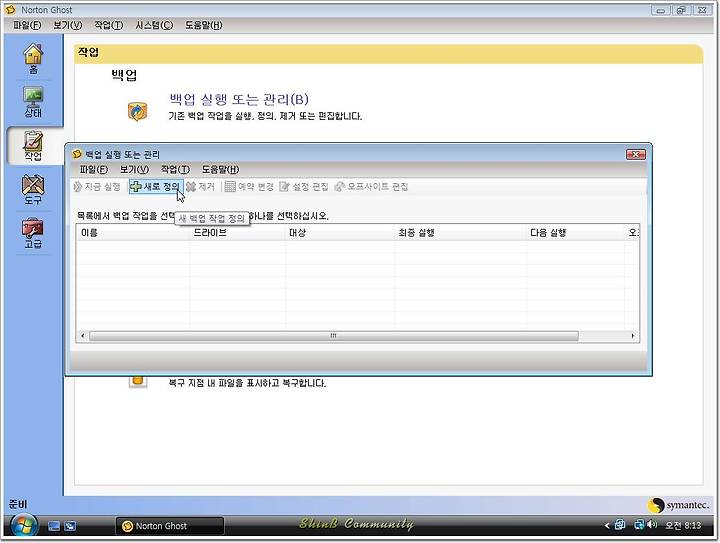Click the horizontal scrollbar thumb in job list
Viewport: 720px width, 543px height.
333,336
